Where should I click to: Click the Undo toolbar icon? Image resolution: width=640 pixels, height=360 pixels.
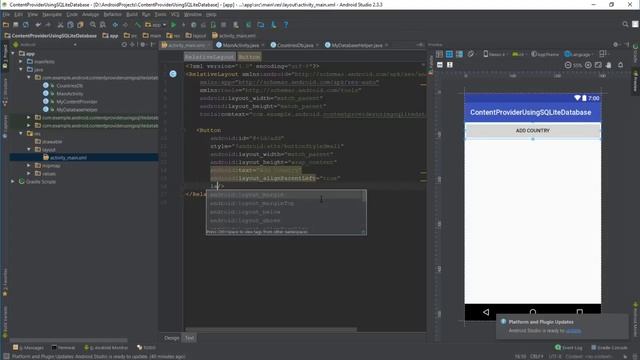click(x=38, y=25)
